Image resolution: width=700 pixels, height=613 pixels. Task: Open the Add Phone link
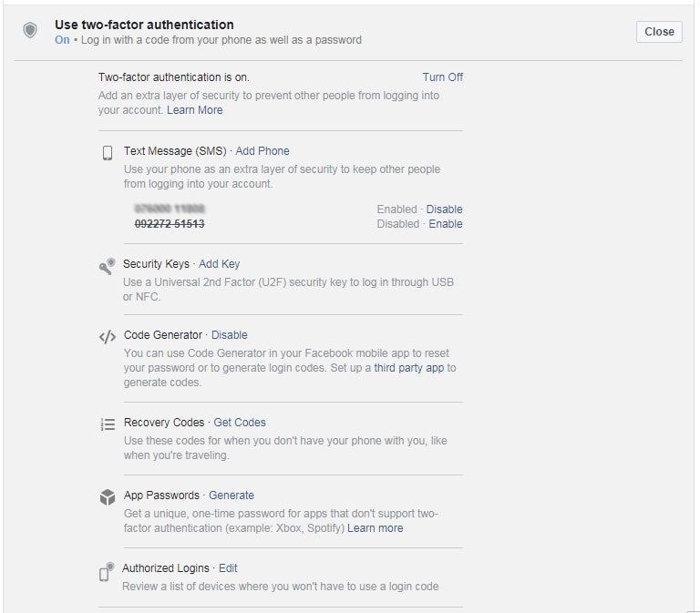click(262, 151)
